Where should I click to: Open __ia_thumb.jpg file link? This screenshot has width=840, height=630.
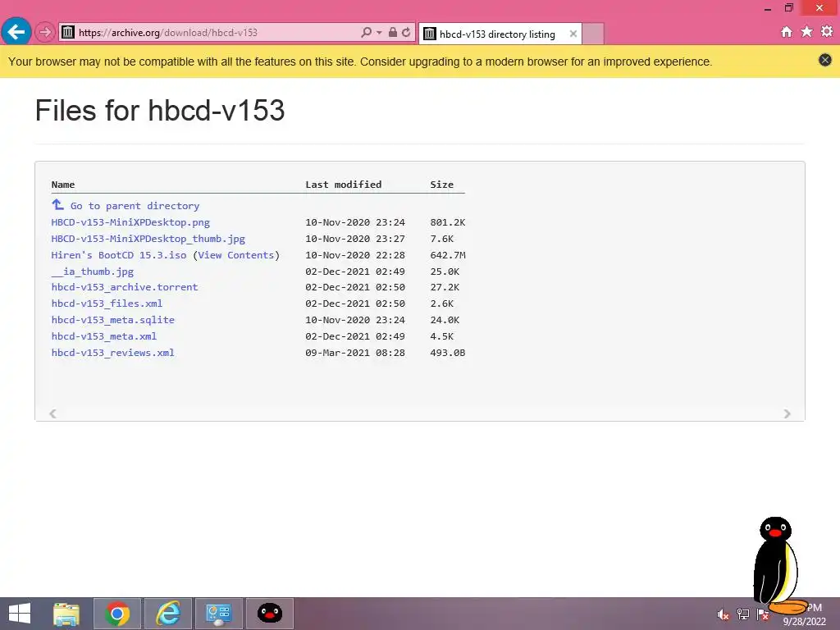pos(92,272)
